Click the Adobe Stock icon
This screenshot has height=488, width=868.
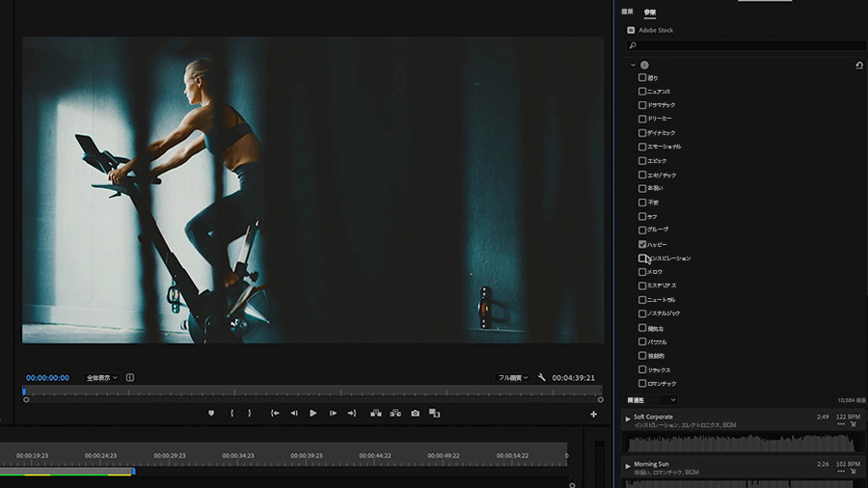click(631, 30)
